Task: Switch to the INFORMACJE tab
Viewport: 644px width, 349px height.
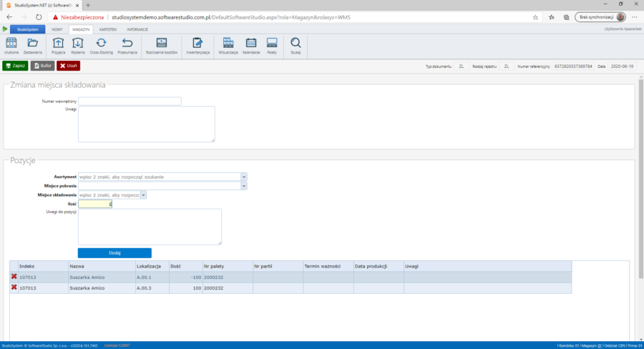Action: (137, 29)
